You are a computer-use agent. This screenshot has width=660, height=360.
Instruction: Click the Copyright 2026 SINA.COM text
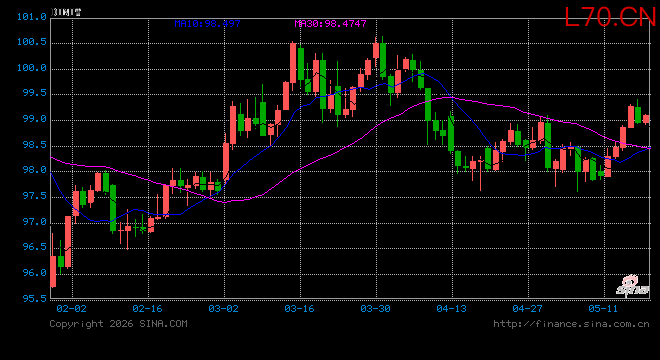pos(118,324)
